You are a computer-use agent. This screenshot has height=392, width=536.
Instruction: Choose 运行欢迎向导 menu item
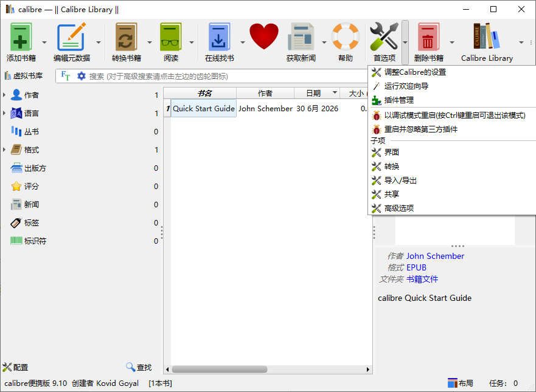[452, 86]
